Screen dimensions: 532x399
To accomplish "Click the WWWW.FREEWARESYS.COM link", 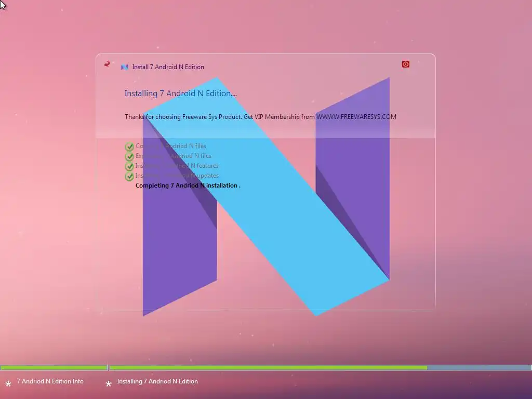I will 356,117.
